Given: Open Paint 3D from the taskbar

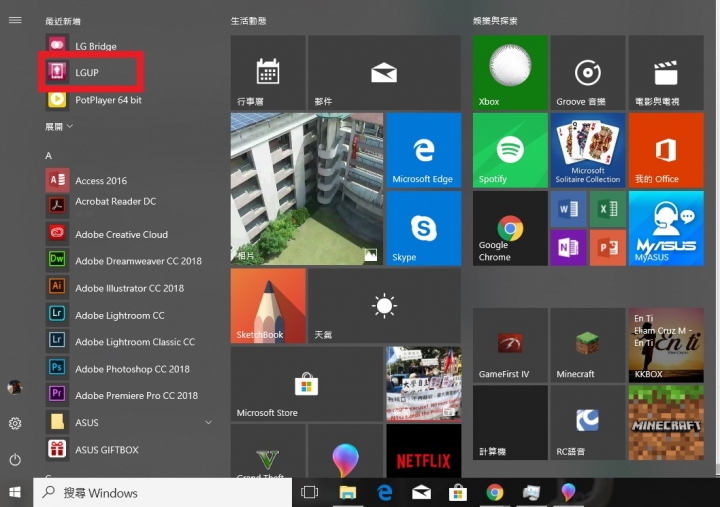Looking at the screenshot, I should (568, 492).
